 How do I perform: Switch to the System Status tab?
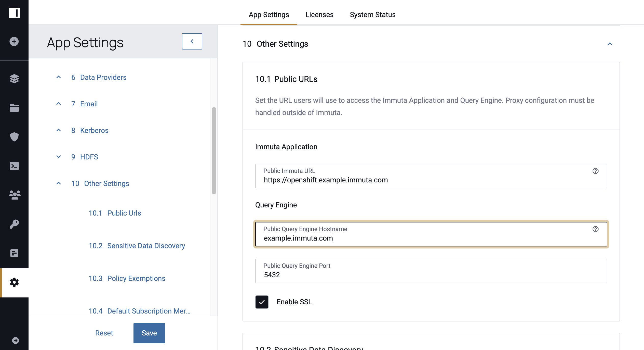coord(373,15)
